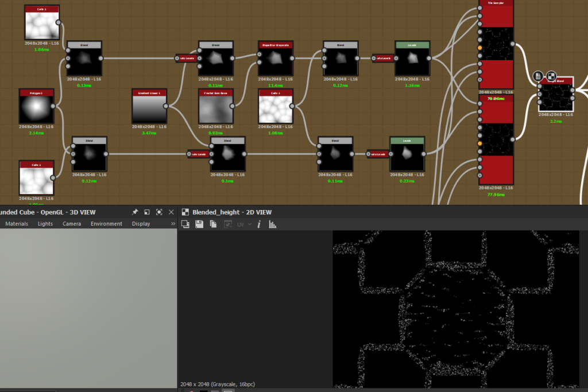This screenshot has width=588, height=392.
Task: Click the 2048 x 2048 (Grayscale, 16bpc) status text
Action: point(218,384)
